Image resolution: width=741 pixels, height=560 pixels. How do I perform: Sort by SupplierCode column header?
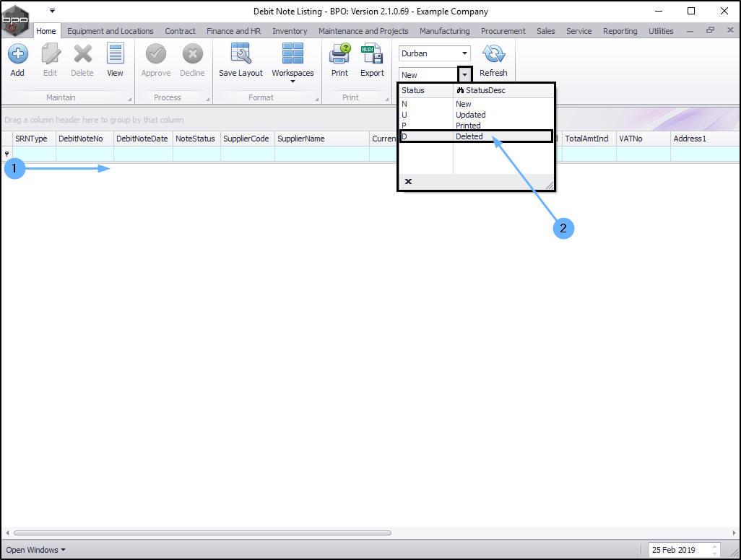[x=248, y=139]
